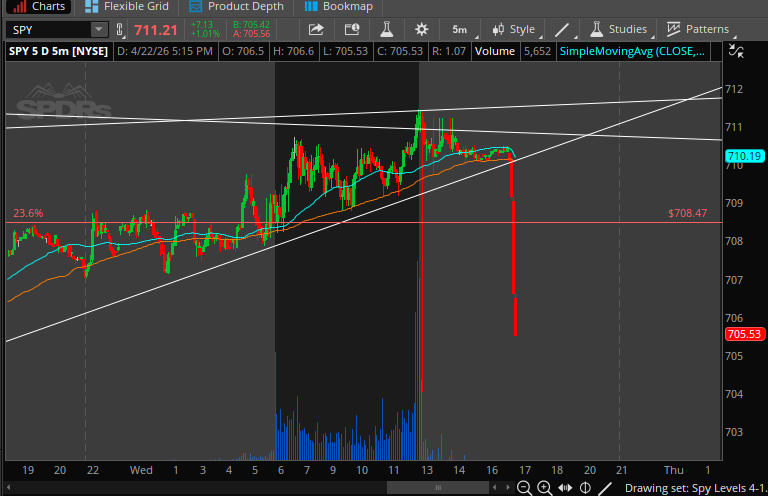Open the Style menu
Image resolution: width=768 pixels, height=496 pixels.
514,29
